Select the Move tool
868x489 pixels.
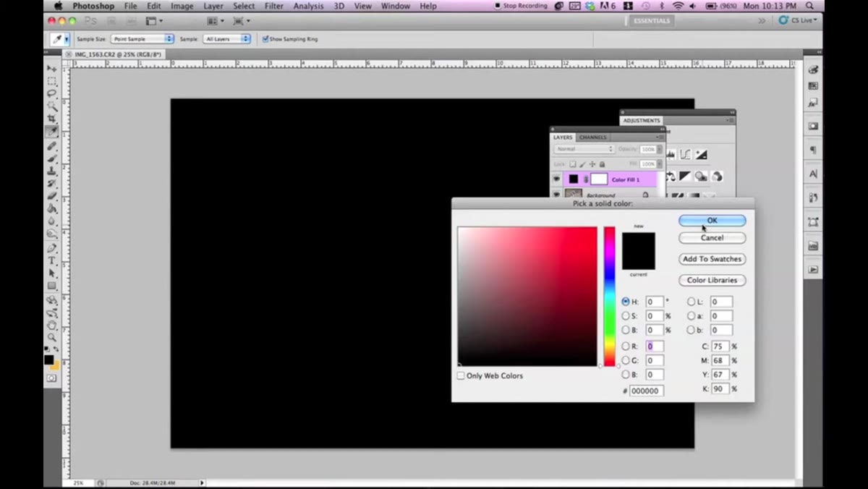[x=52, y=69]
